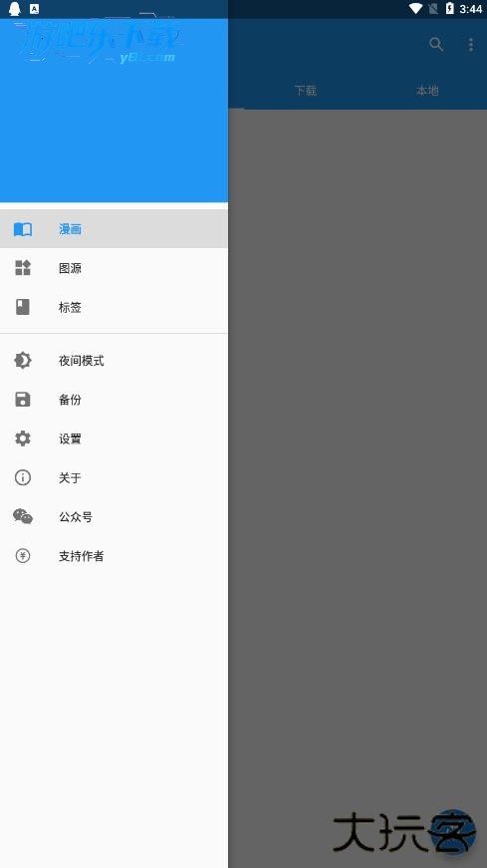Switch to the 本地 tab
Screen dimensions: 487x868
click(x=427, y=90)
